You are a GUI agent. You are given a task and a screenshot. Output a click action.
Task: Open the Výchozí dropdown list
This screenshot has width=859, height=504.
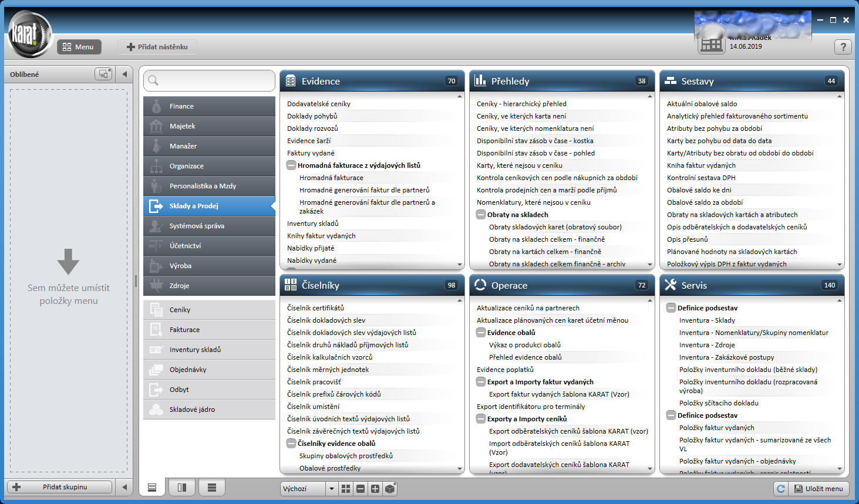(x=332, y=488)
